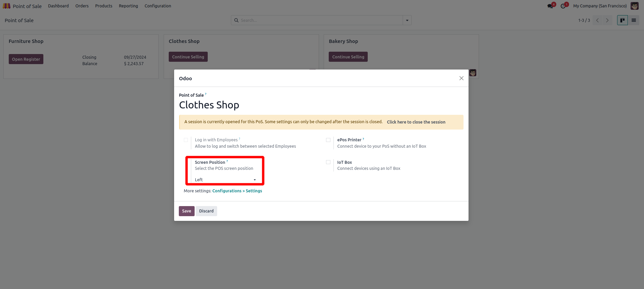Click the user avatar in top bar
The height and width of the screenshot is (289, 644).
click(635, 6)
